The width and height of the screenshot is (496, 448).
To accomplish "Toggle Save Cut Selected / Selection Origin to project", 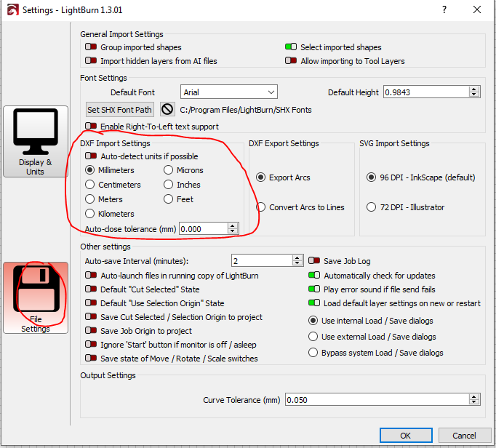I will (91, 316).
